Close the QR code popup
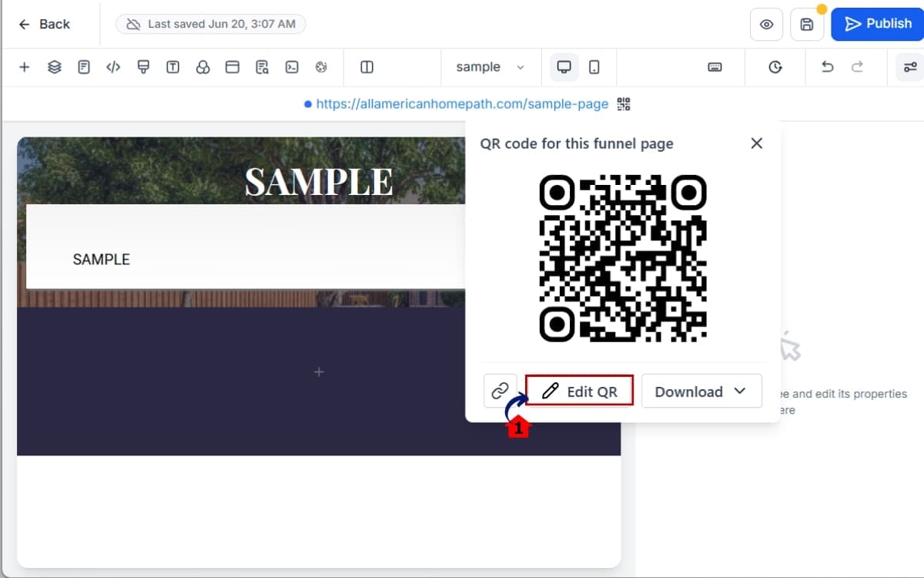This screenshot has height=578, width=924. point(757,143)
